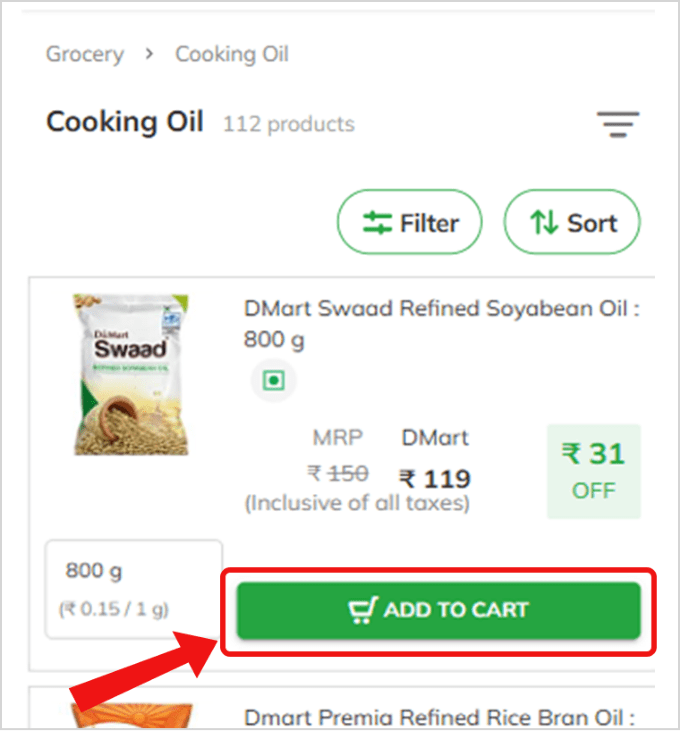Click the Inclusive of all taxes note
Screen dimensions: 680x731
(x=357, y=503)
